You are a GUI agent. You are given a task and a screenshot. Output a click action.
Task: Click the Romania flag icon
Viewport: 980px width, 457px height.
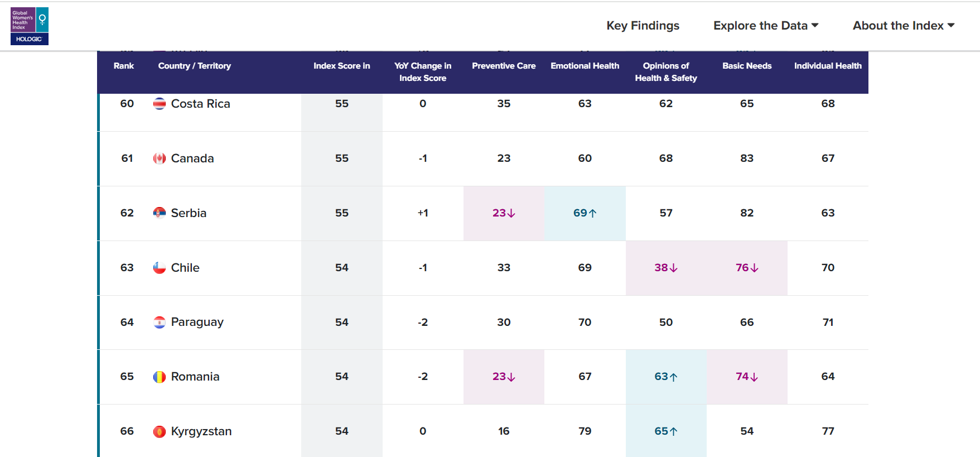click(x=160, y=377)
